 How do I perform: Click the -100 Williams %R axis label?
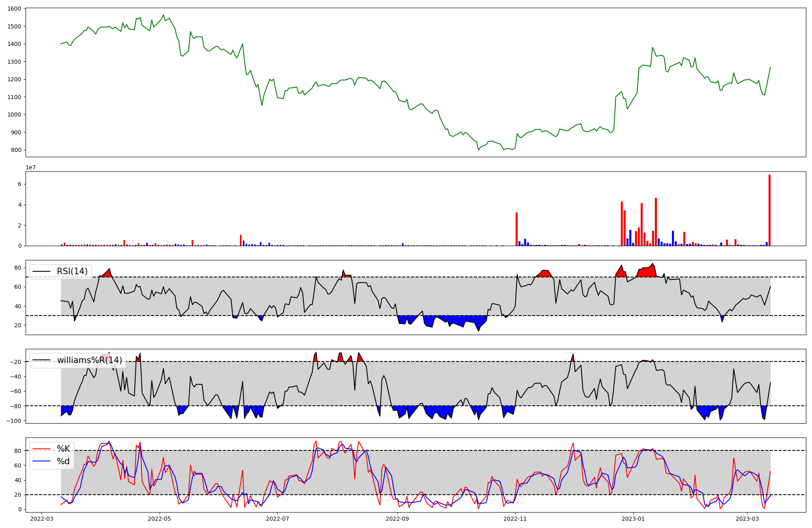13,421
